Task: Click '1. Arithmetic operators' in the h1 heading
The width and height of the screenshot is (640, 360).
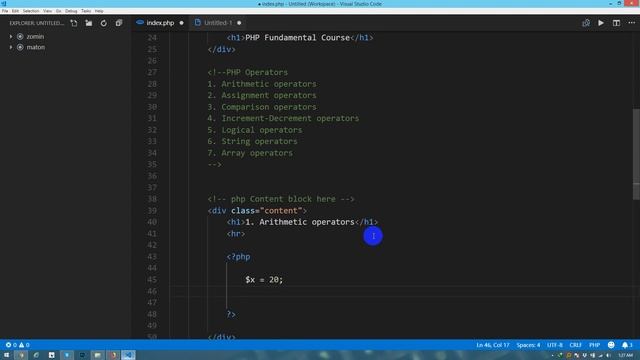Action: [x=300, y=222]
